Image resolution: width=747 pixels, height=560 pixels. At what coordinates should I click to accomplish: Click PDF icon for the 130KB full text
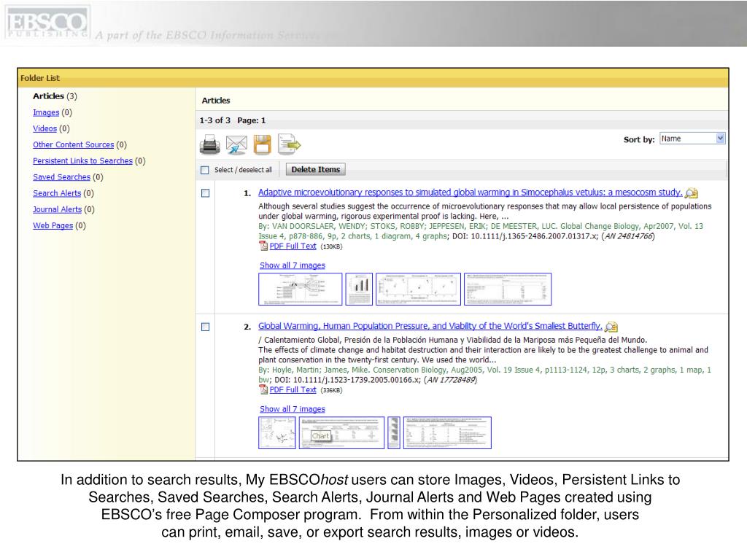(x=263, y=246)
